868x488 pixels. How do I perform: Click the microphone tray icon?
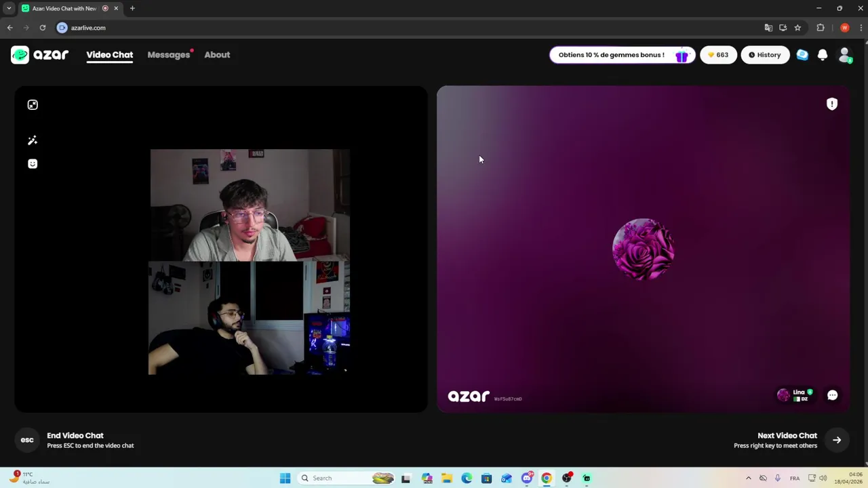[777, 478]
